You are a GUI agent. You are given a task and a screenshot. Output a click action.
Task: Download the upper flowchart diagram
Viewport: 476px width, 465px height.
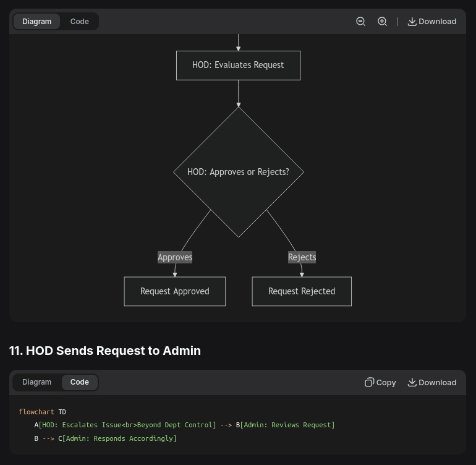click(431, 22)
